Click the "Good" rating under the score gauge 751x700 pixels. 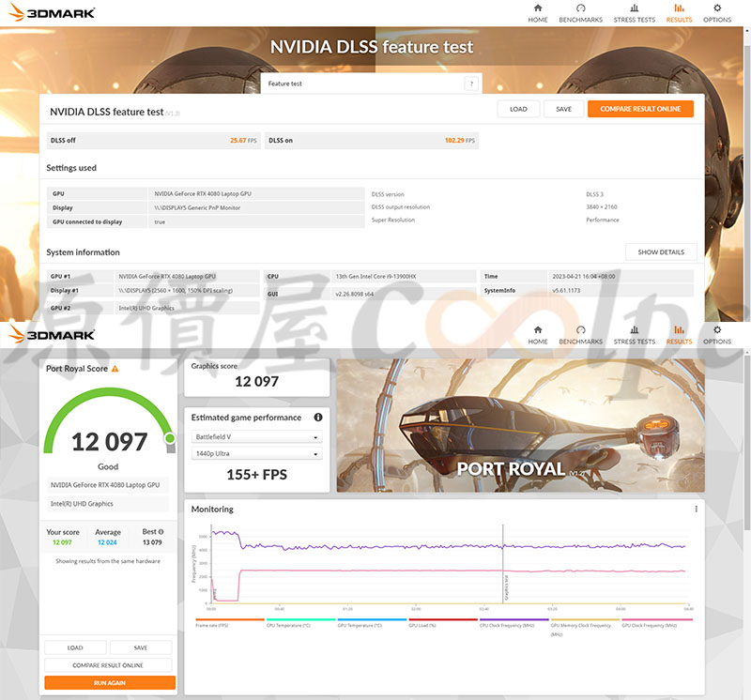click(x=108, y=466)
